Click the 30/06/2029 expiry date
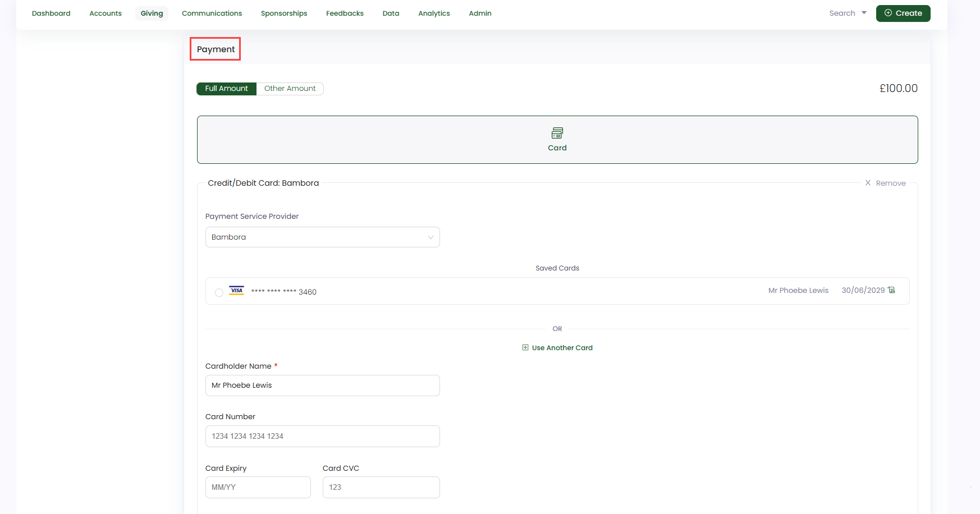The height and width of the screenshot is (514, 980). pyautogui.click(x=863, y=291)
